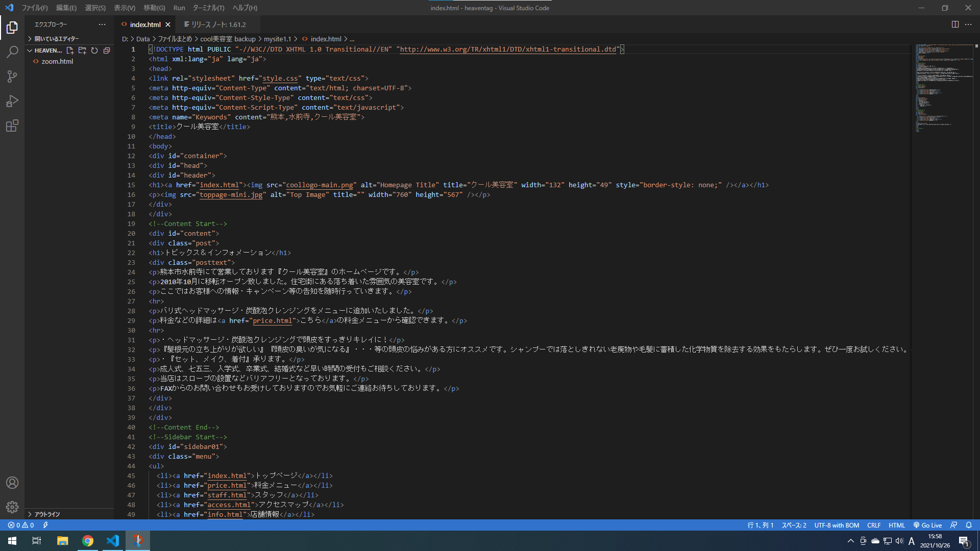Click the New File icon in explorer

click(x=70, y=51)
